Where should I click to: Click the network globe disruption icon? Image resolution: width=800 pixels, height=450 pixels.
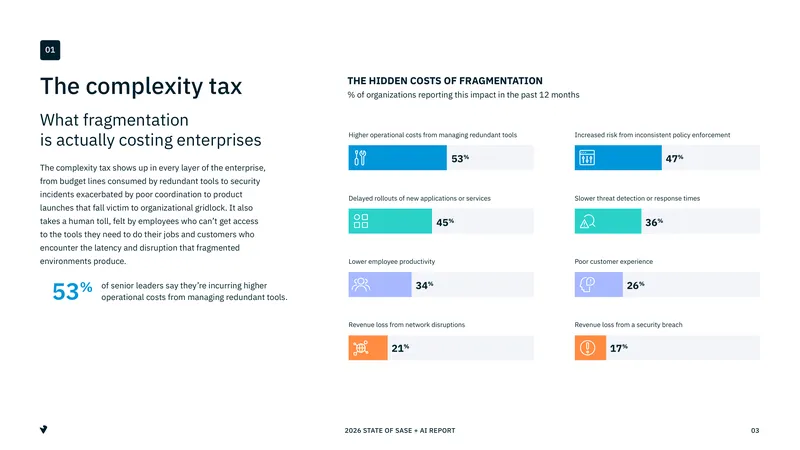(361, 347)
